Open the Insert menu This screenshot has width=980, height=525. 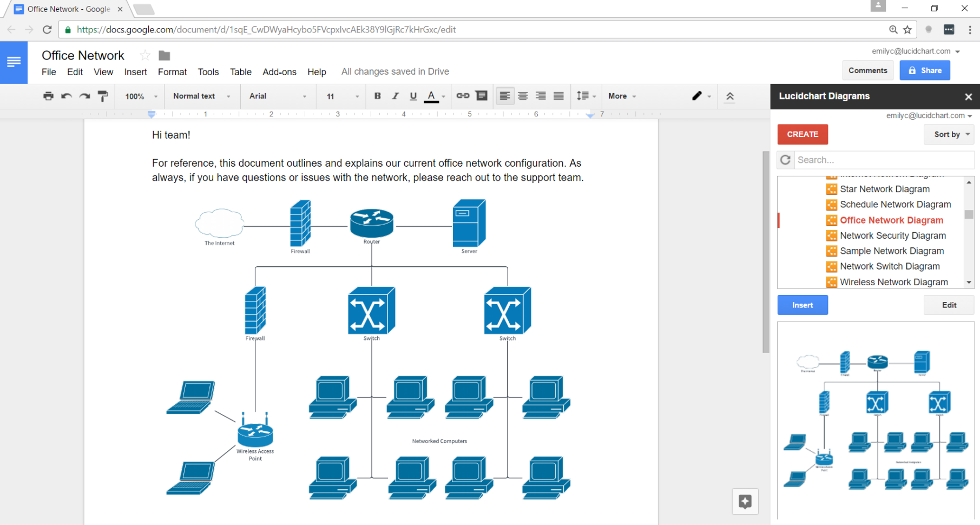click(x=135, y=71)
